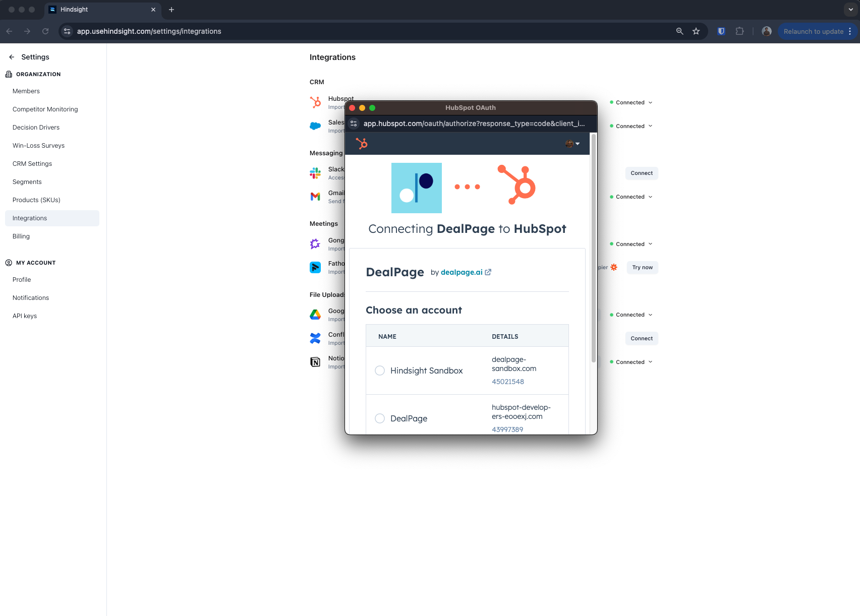Click the Hubspot integration icon

click(x=315, y=102)
